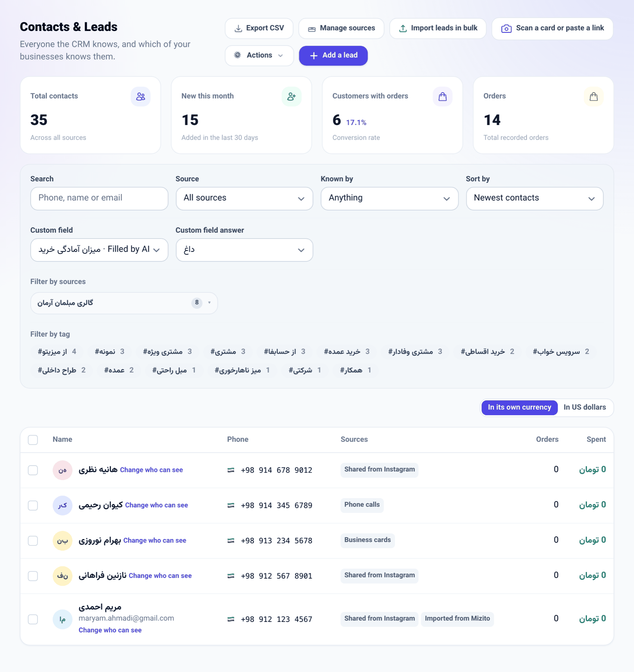Screen dimensions: 634x672
Task: Check the row for نازنین فراهانی
Action: (x=33, y=576)
